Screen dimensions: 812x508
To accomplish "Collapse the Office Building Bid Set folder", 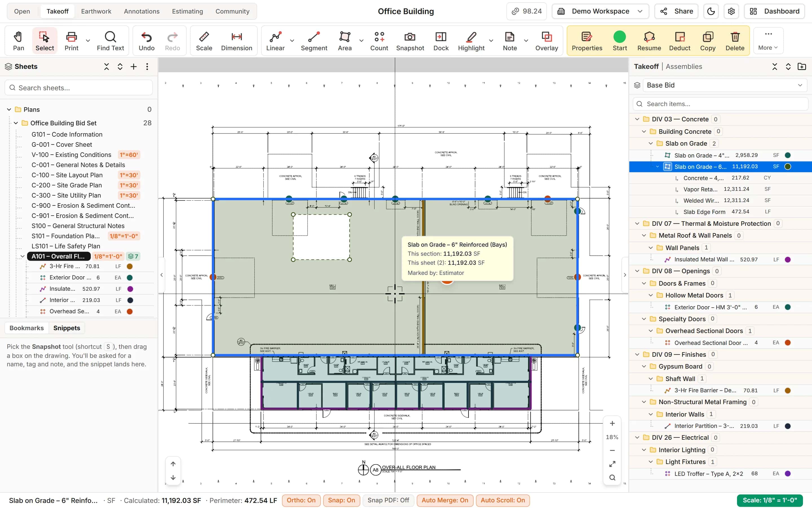I will [x=16, y=123].
